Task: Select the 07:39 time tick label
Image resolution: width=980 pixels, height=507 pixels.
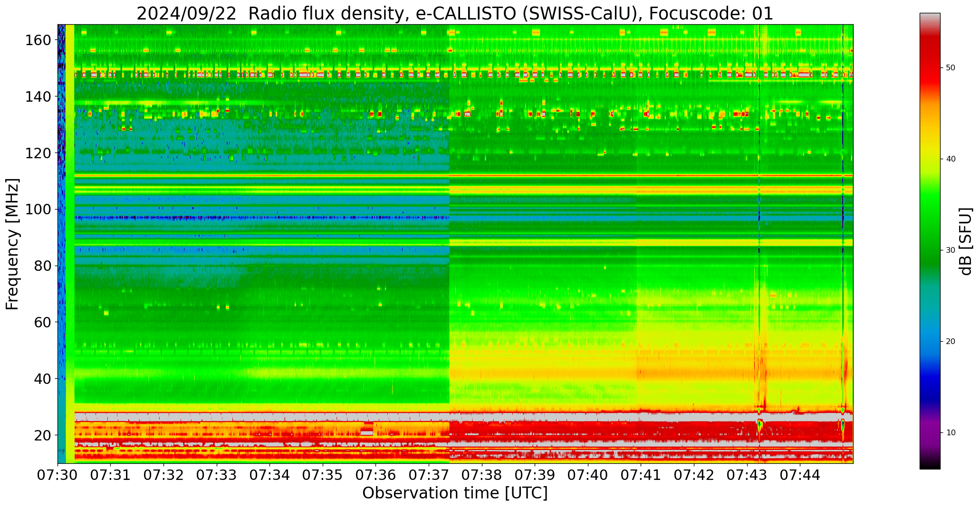Action: coord(535,475)
